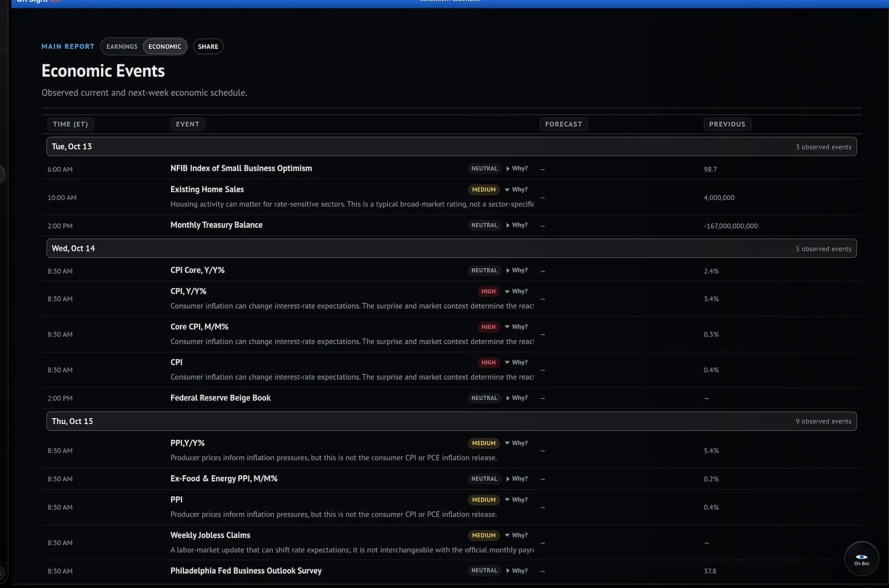Click the Event column header

coord(188,124)
